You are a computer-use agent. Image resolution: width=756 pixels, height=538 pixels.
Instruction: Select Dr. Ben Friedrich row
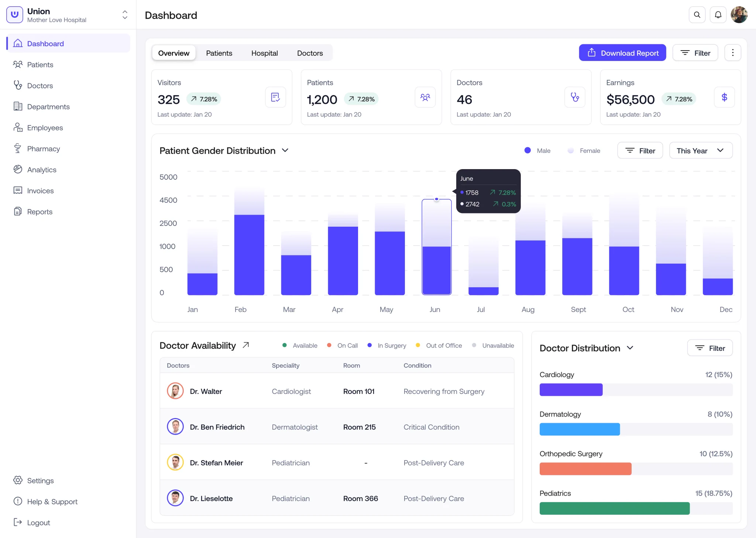click(337, 427)
